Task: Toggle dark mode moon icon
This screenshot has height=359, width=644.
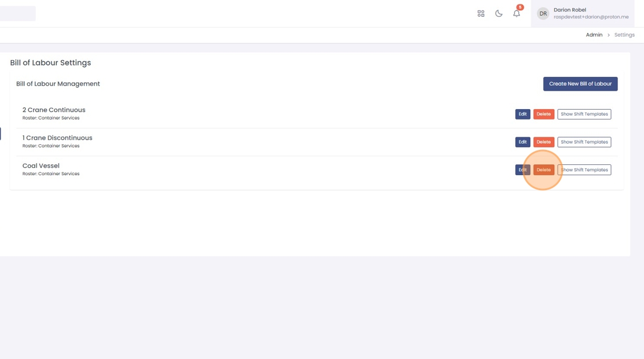Action: pos(499,13)
